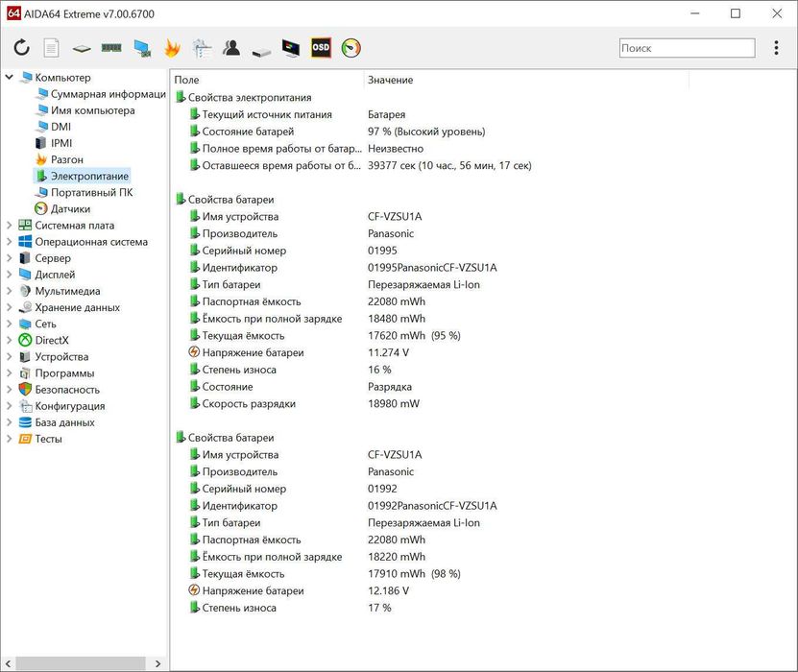The image size is (798, 672).
Task: Select the Оставшееся время работы row
Action: coord(360,165)
